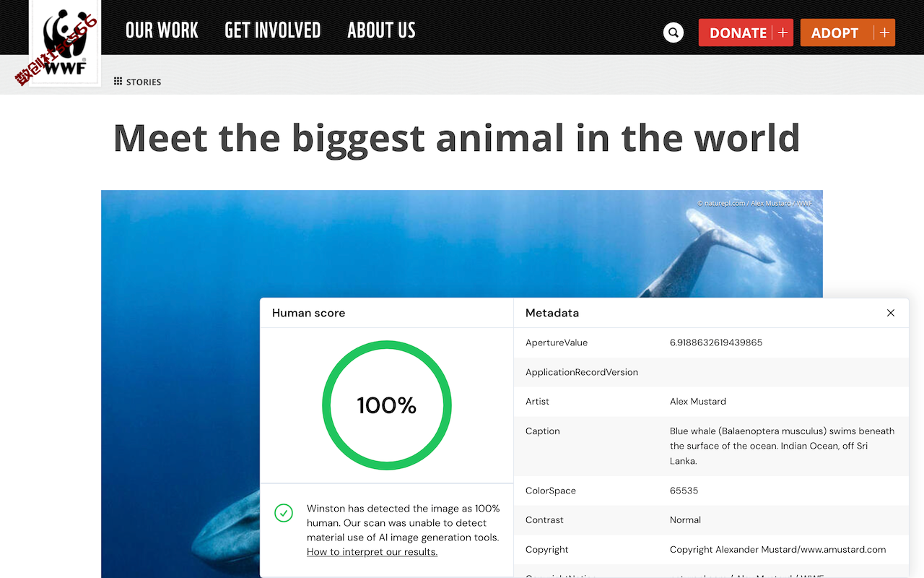Click the 100% human score circle
This screenshot has width=924, height=578.
tap(387, 406)
